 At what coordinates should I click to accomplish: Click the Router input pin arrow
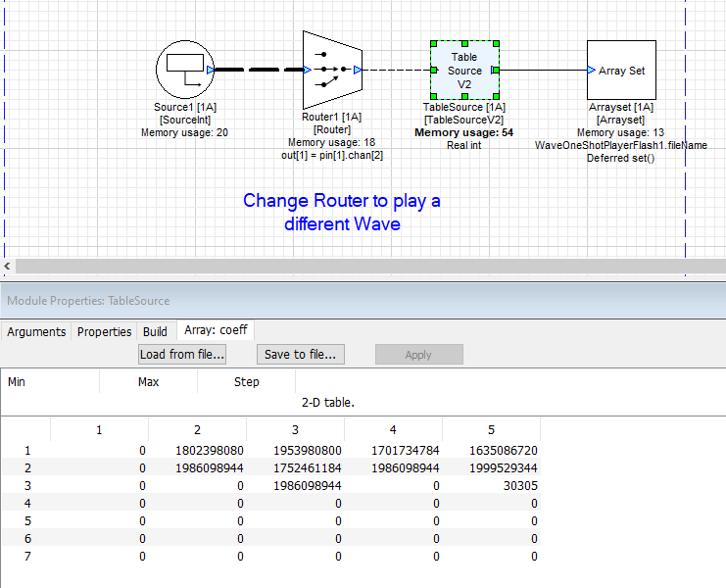[x=307, y=70]
